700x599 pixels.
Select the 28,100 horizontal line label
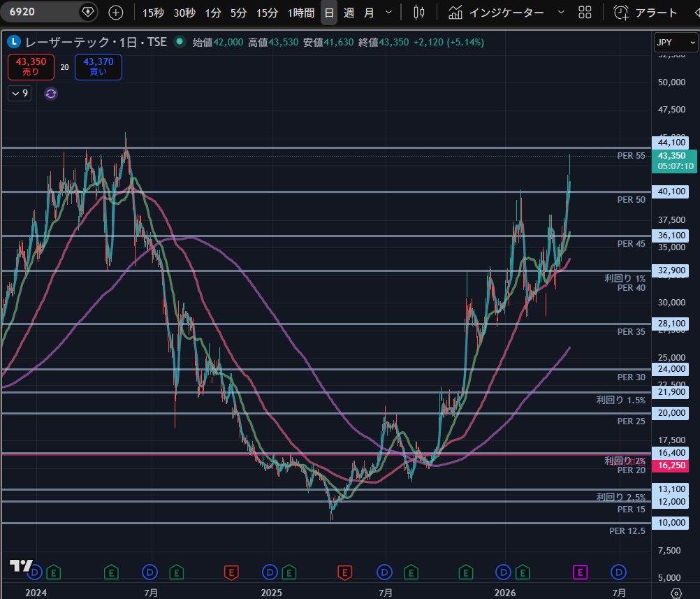[x=671, y=324]
